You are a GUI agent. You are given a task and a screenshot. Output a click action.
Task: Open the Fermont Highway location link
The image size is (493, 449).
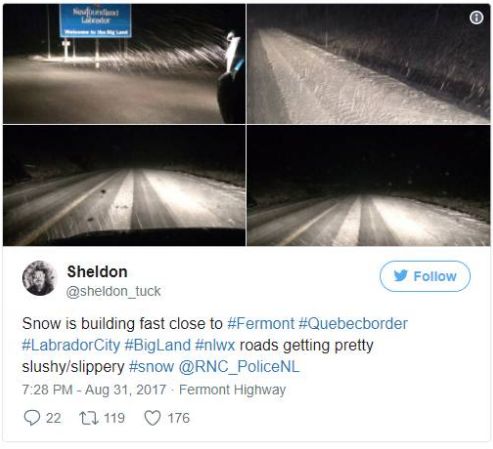click(x=232, y=390)
